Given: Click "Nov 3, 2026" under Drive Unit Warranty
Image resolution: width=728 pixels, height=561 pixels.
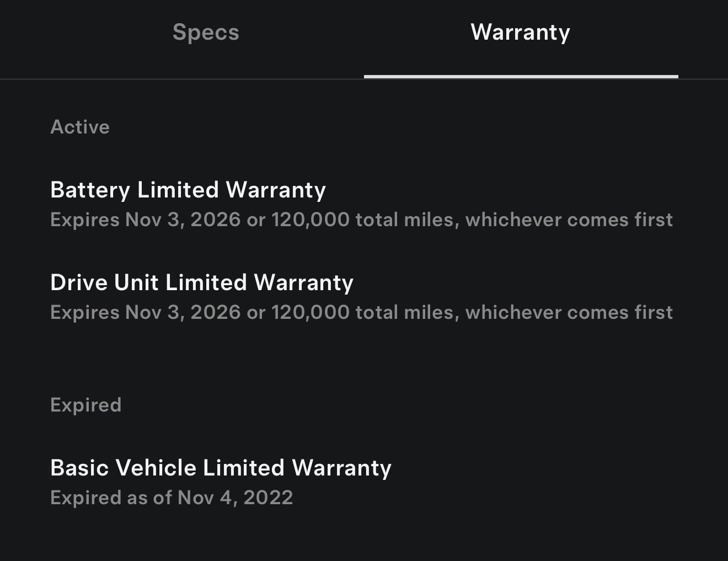Looking at the screenshot, I should [183, 312].
